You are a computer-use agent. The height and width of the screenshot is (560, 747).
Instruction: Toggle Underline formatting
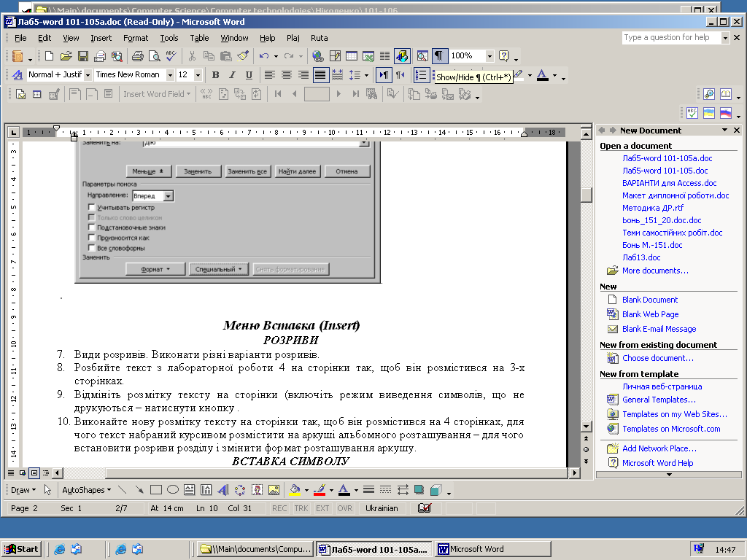click(x=249, y=75)
